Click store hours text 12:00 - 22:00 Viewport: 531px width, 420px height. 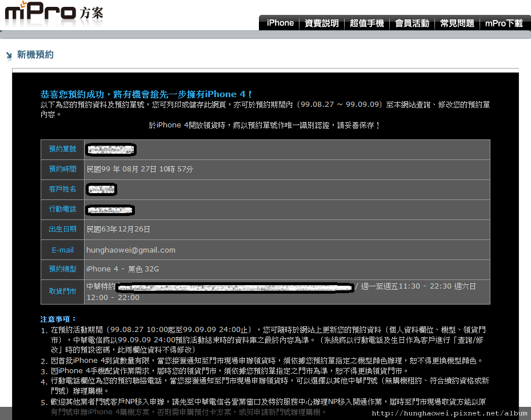click(x=113, y=298)
